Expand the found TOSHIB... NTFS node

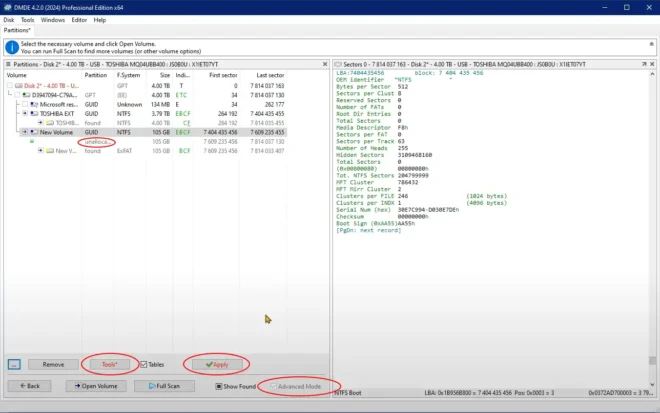[x=40, y=123]
